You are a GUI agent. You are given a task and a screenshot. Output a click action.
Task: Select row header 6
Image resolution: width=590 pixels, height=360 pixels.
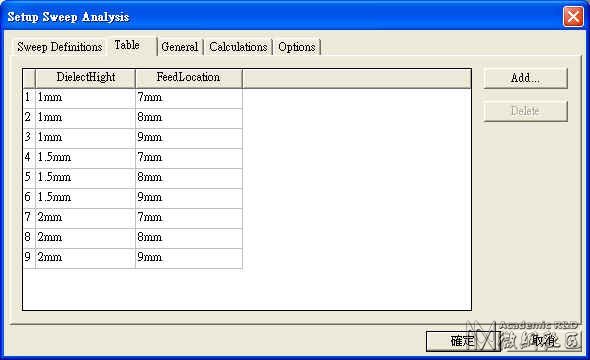coord(29,198)
